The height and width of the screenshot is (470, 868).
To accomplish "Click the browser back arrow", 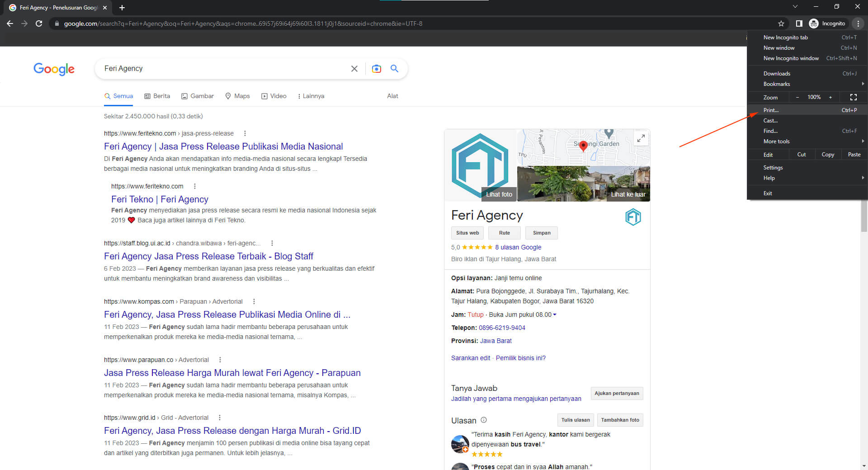I will [10, 23].
